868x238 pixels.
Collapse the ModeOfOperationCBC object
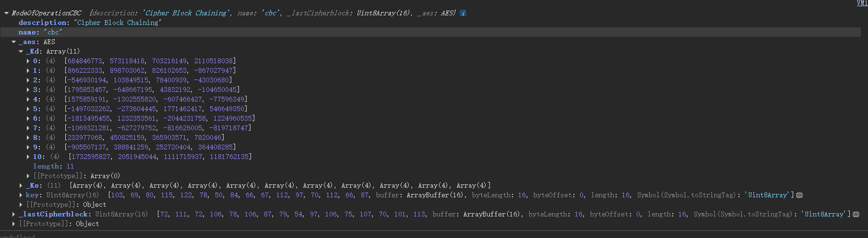(6, 13)
